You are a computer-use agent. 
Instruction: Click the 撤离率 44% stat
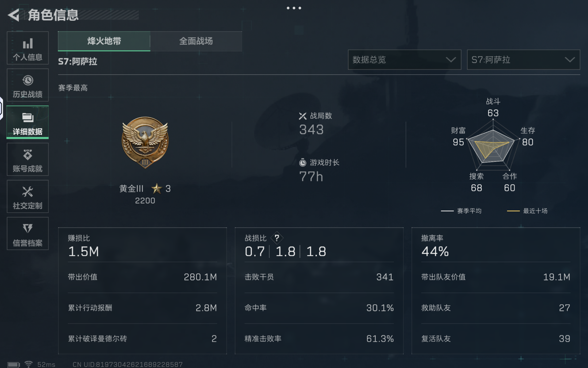pyautogui.click(x=435, y=246)
